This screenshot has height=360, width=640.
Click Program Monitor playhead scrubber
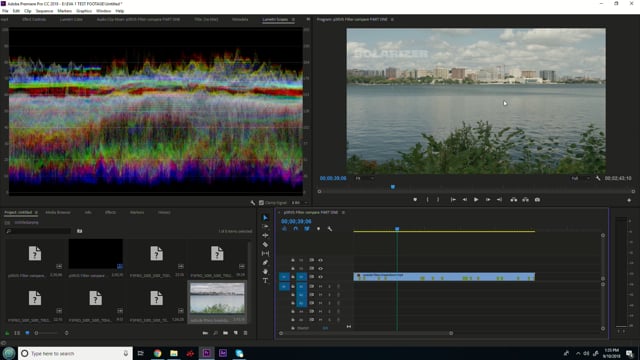pos(393,187)
